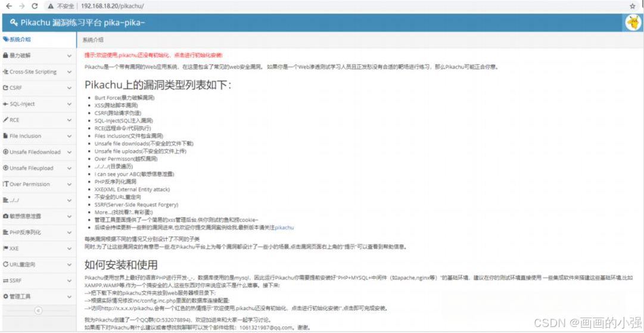
Task: Reload the page with the refresh icon
Action: click(x=35, y=6)
